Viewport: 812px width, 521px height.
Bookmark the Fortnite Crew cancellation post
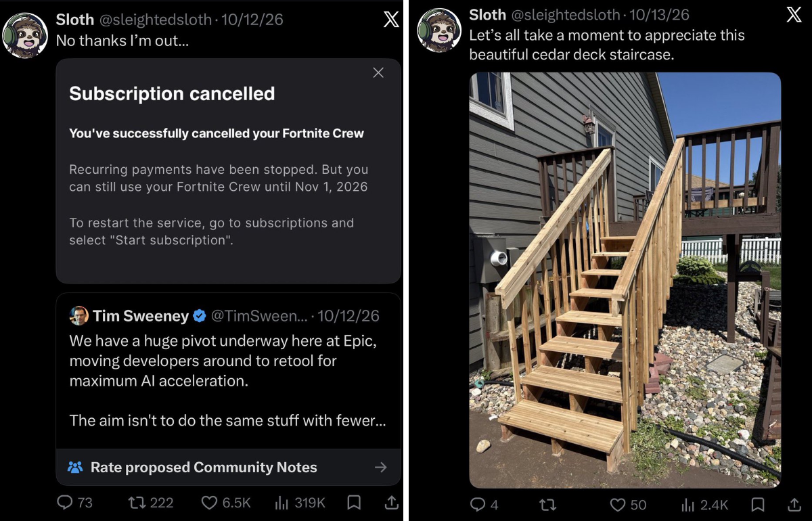point(354,503)
